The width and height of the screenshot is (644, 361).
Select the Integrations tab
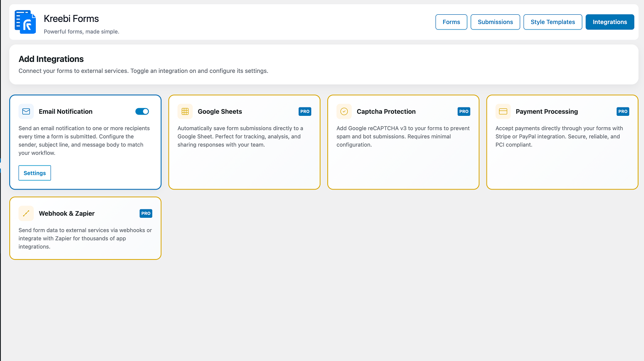click(x=609, y=22)
